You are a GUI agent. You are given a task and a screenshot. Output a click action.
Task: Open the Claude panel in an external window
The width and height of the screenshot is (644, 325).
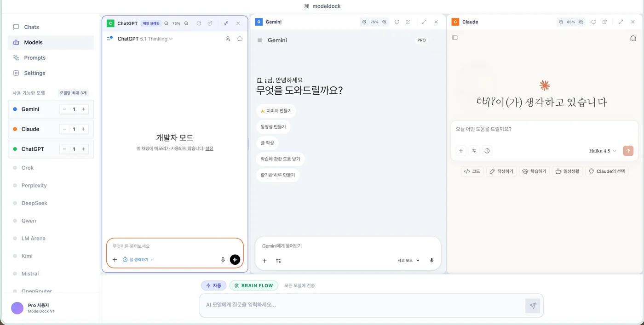(x=604, y=22)
